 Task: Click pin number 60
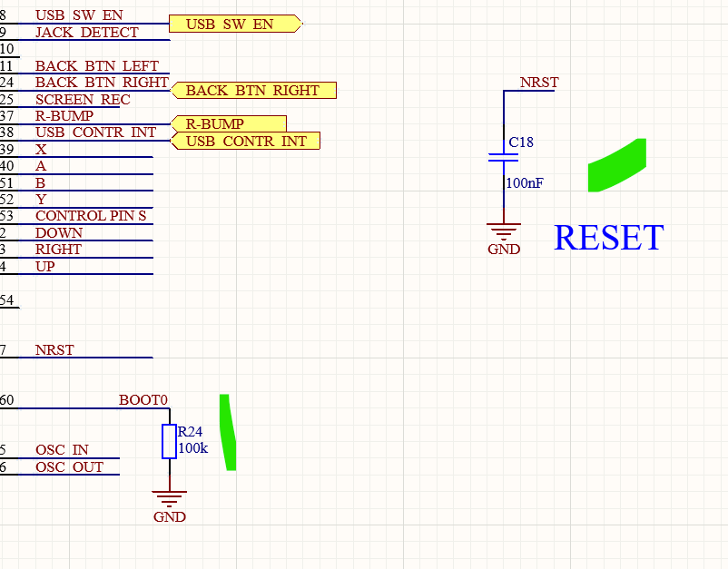click(x=6, y=400)
